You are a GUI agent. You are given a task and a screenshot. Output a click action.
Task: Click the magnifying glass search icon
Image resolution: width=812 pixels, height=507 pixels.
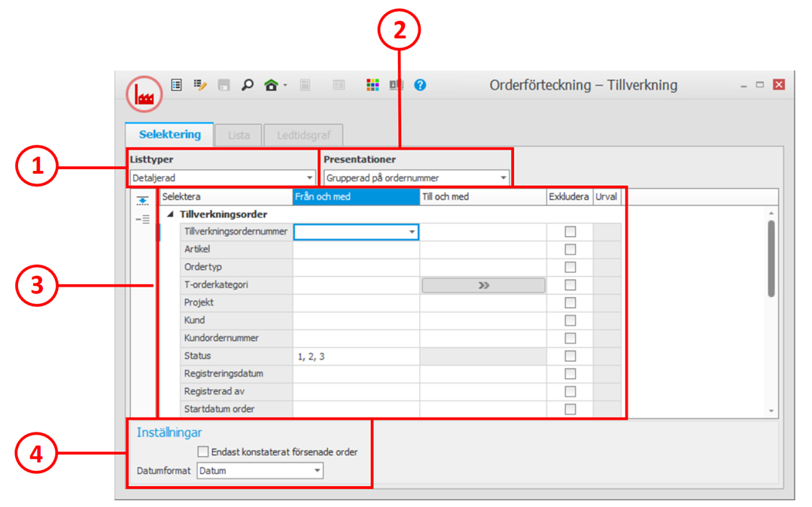pyautogui.click(x=247, y=85)
